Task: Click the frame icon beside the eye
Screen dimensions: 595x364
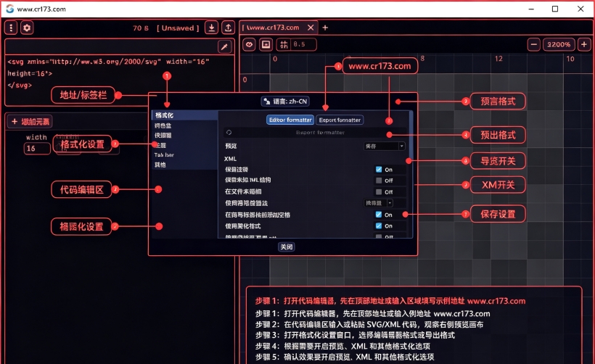Action: [x=266, y=44]
